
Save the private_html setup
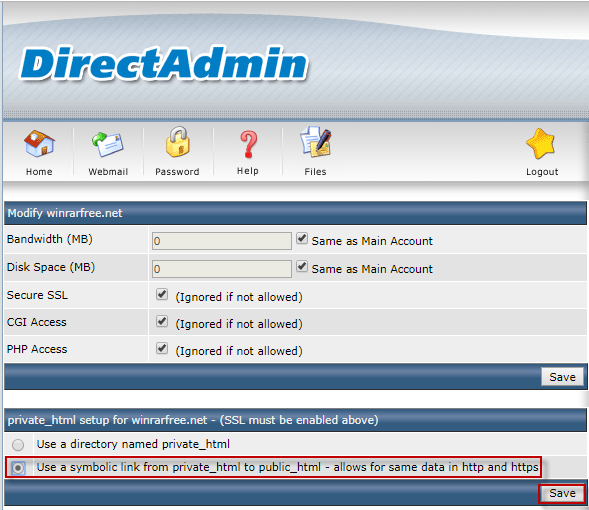[562, 493]
